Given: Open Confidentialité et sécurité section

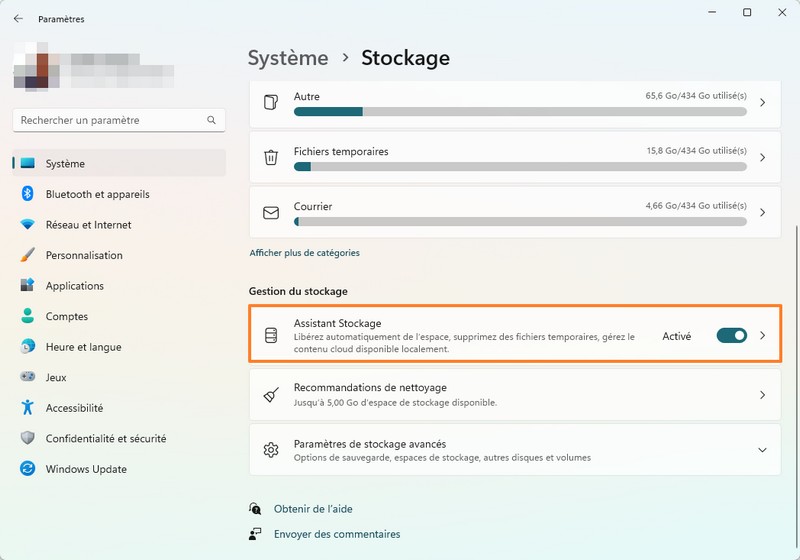Looking at the screenshot, I should [x=106, y=438].
